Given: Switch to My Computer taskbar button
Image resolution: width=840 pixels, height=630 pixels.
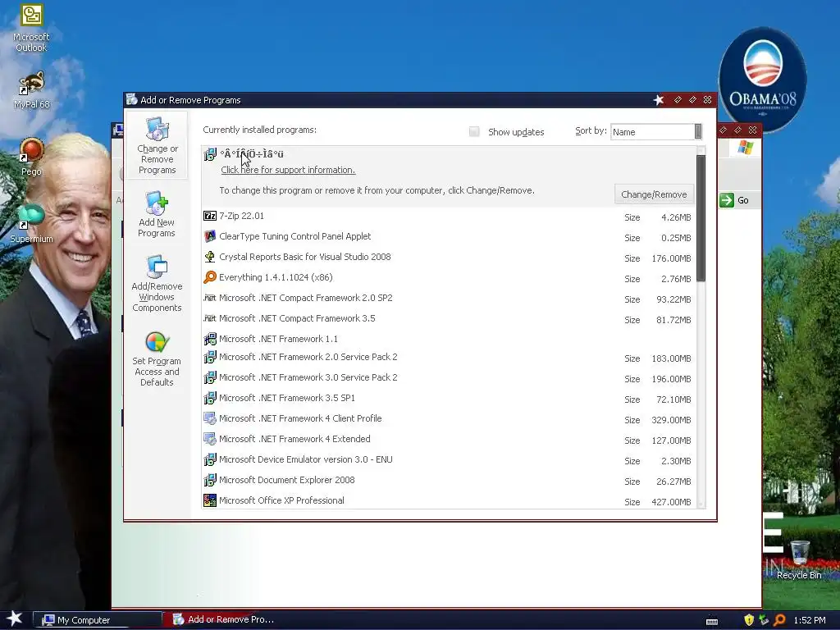Looking at the screenshot, I should (98, 620).
